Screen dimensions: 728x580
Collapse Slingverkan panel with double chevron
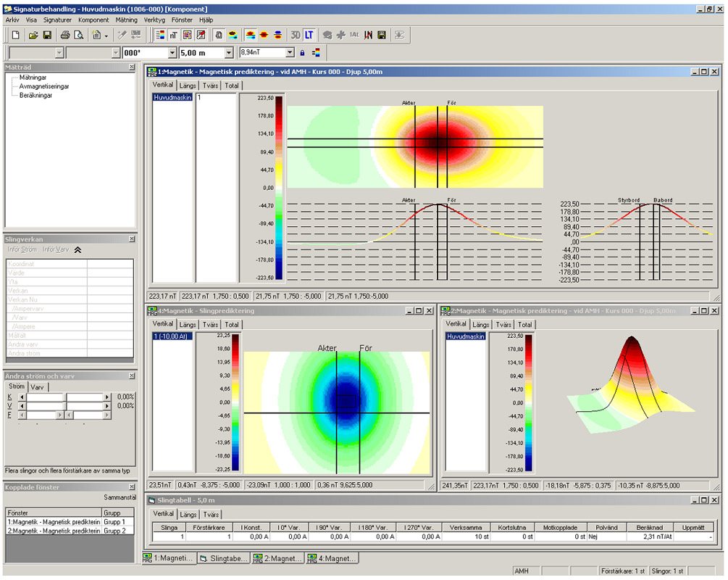78,250
